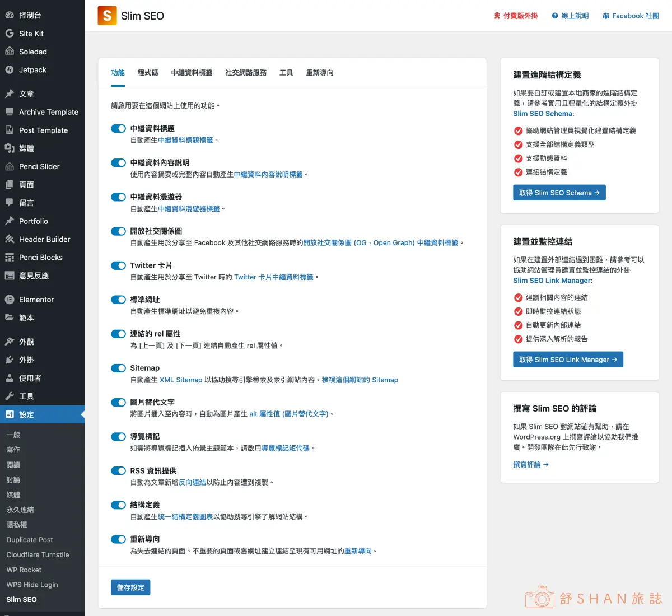
Task: Click the Facebook 社團 group icon
Action: 606,16
